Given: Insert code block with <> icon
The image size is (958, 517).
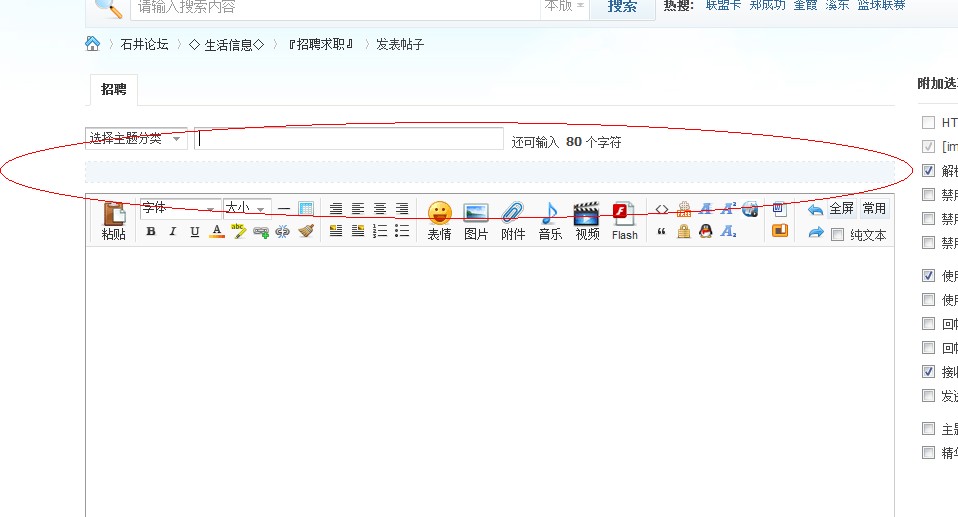Looking at the screenshot, I should click(x=662, y=209).
